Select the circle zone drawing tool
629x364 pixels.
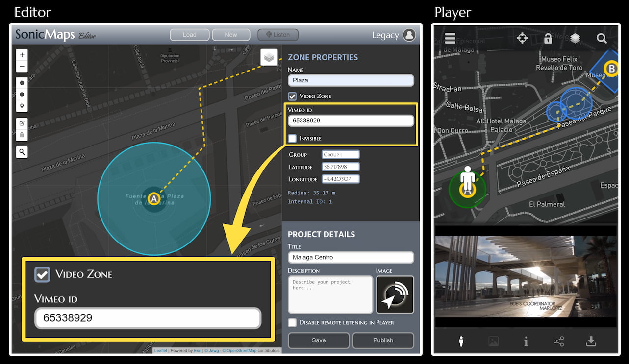pos(22,94)
